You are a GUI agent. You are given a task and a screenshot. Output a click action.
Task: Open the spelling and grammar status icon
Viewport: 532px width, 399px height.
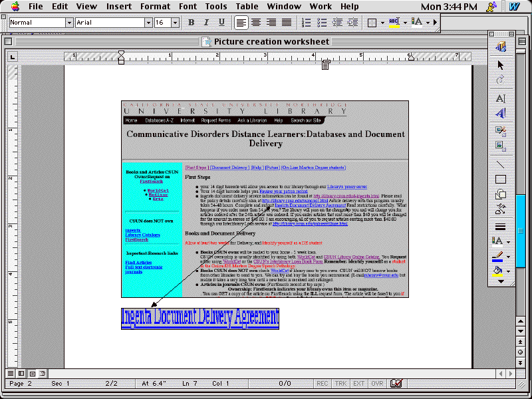(x=396, y=384)
